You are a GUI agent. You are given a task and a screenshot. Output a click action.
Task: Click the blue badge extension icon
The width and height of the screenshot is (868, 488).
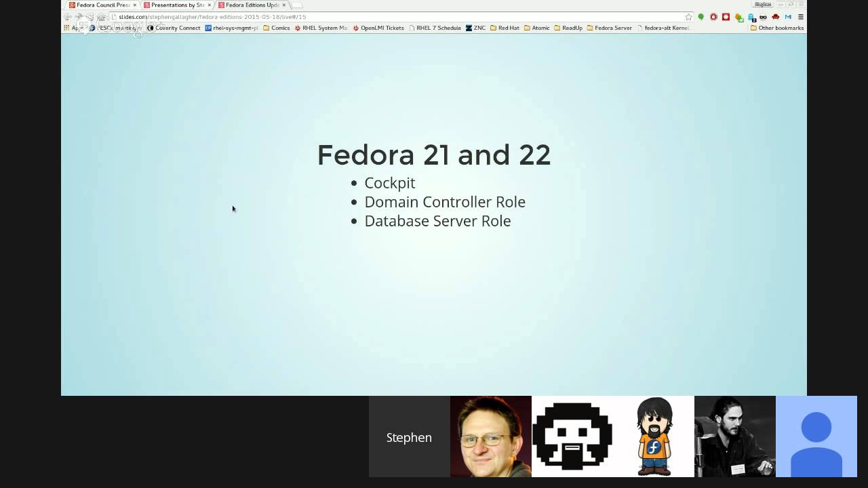[x=751, y=18]
